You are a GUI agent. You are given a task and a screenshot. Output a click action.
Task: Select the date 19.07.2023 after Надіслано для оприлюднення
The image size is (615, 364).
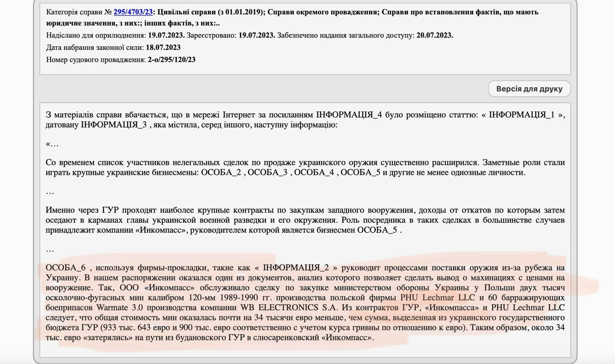166,35
